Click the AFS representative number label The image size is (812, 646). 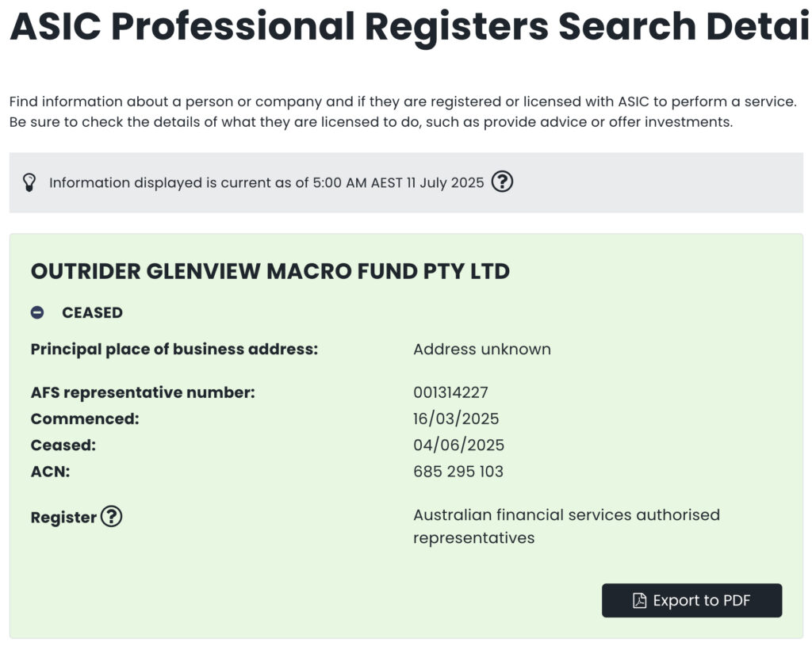tap(143, 392)
